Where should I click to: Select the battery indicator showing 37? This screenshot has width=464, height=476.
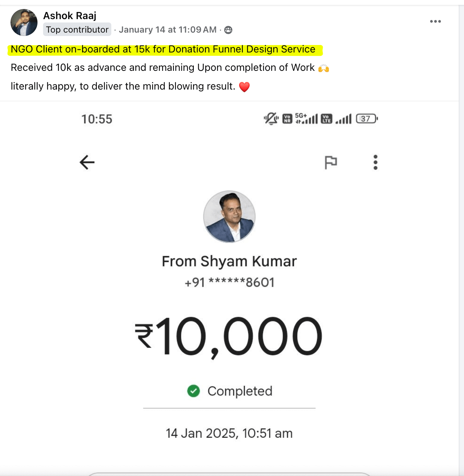point(366,119)
